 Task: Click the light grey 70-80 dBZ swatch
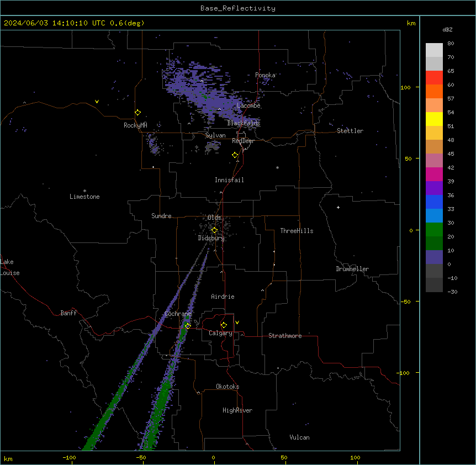pos(434,50)
